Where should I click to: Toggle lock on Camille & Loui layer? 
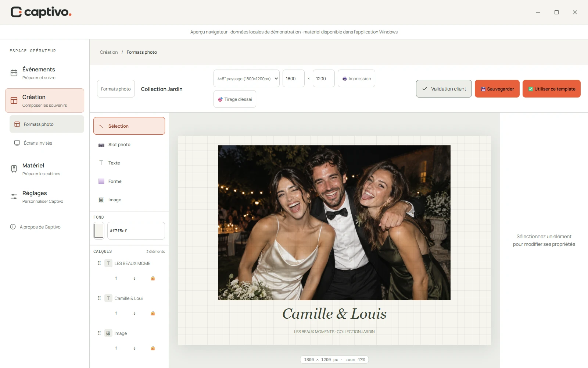(153, 313)
